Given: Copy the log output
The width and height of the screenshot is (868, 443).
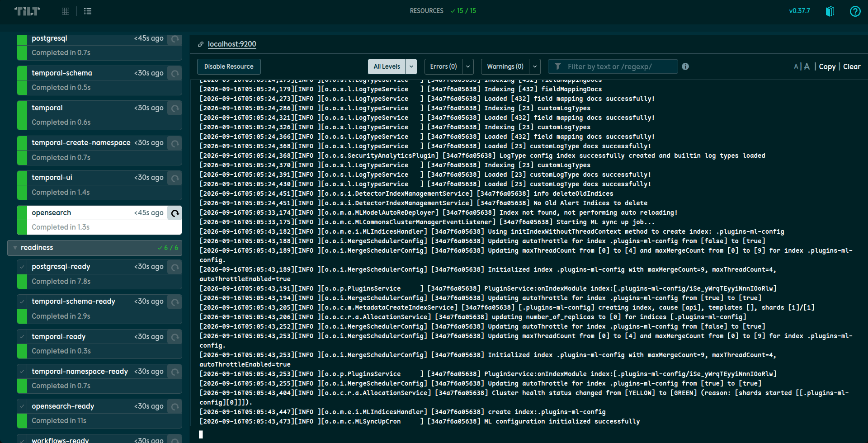Looking at the screenshot, I should click(827, 66).
